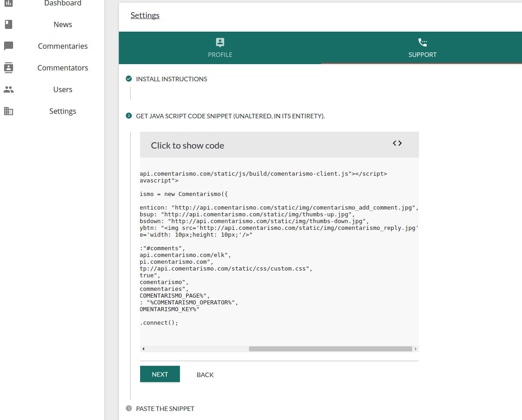Click the Settings building icon
This screenshot has width=522, height=420.
9,111
